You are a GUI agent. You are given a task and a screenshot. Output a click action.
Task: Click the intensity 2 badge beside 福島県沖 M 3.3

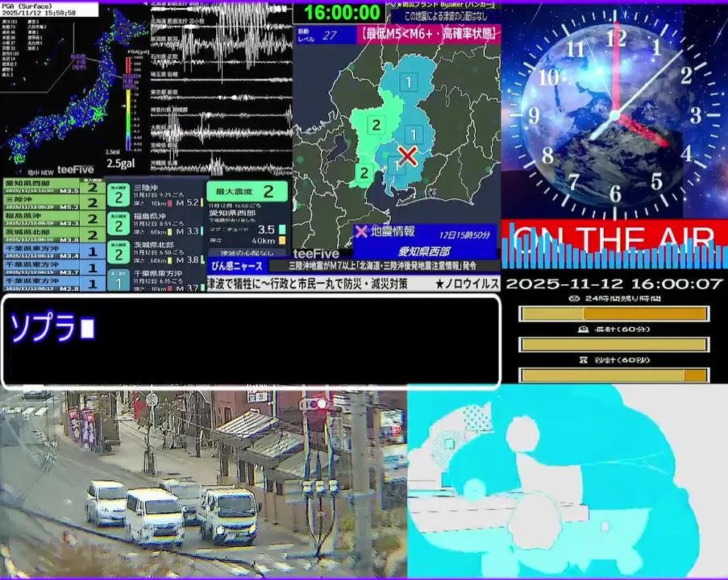tap(119, 225)
